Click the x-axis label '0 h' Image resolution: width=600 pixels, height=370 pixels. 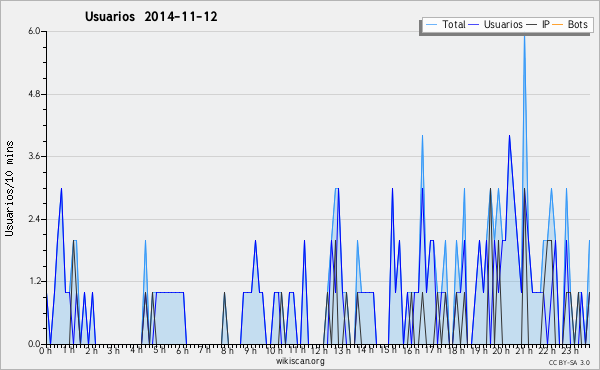[x=46, y=350]
